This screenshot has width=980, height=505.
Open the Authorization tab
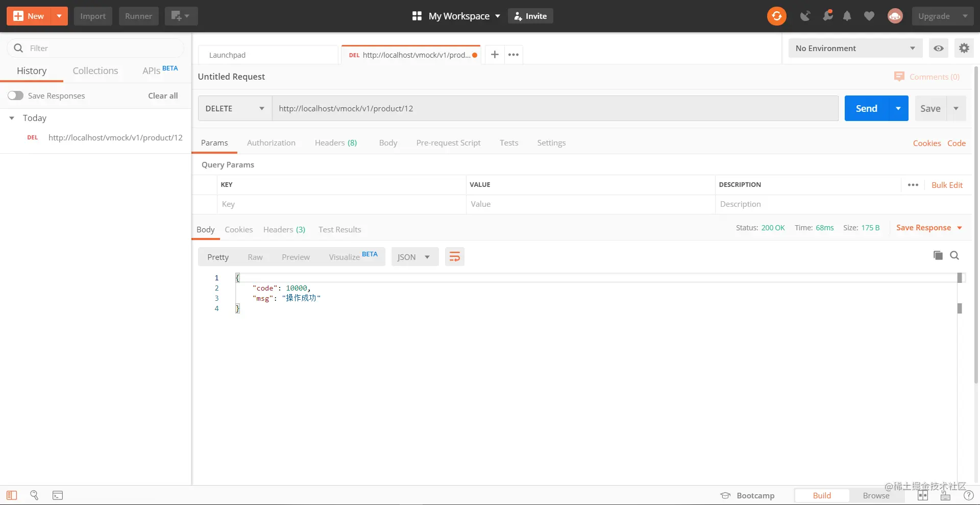click(x=271, y=143)
